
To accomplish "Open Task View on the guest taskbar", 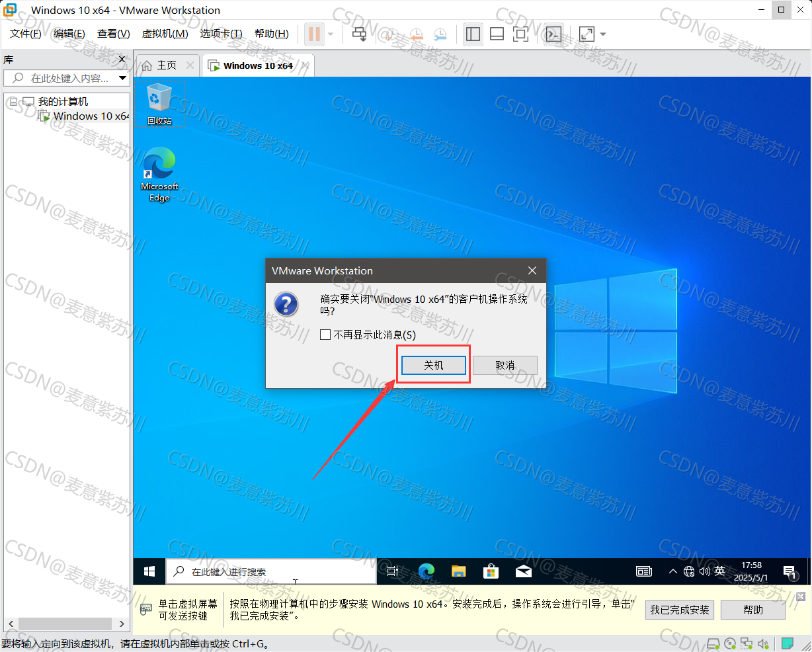I will 393,571.
